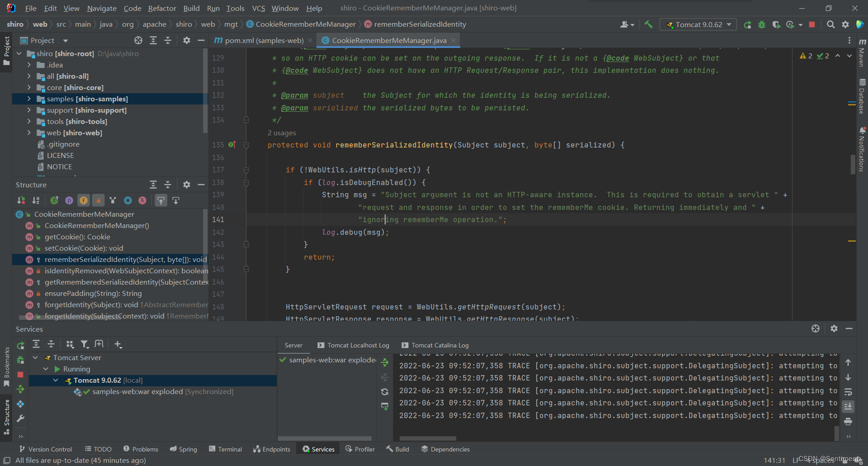Viewport: 868px width, 466px height.
Task: Open user account dropdown in toolbar
Action: [x=627, y=24]
